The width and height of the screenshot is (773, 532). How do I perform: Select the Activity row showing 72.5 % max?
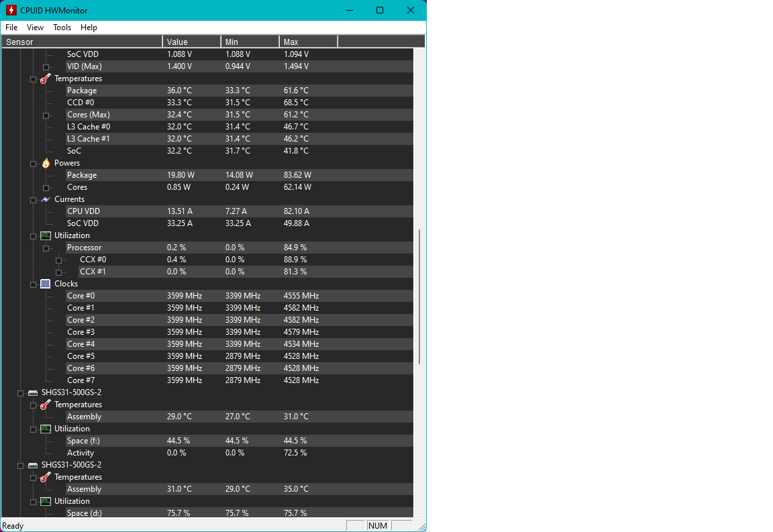240,453
